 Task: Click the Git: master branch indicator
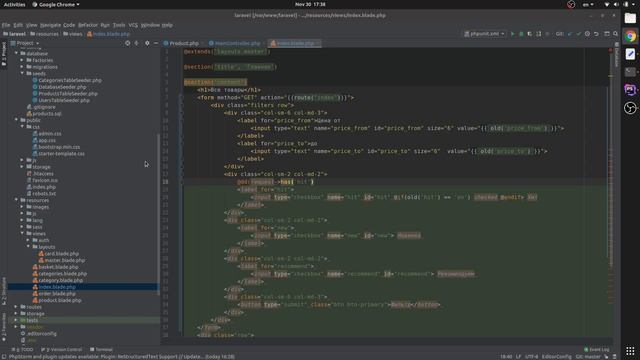(x=588, y=356)
